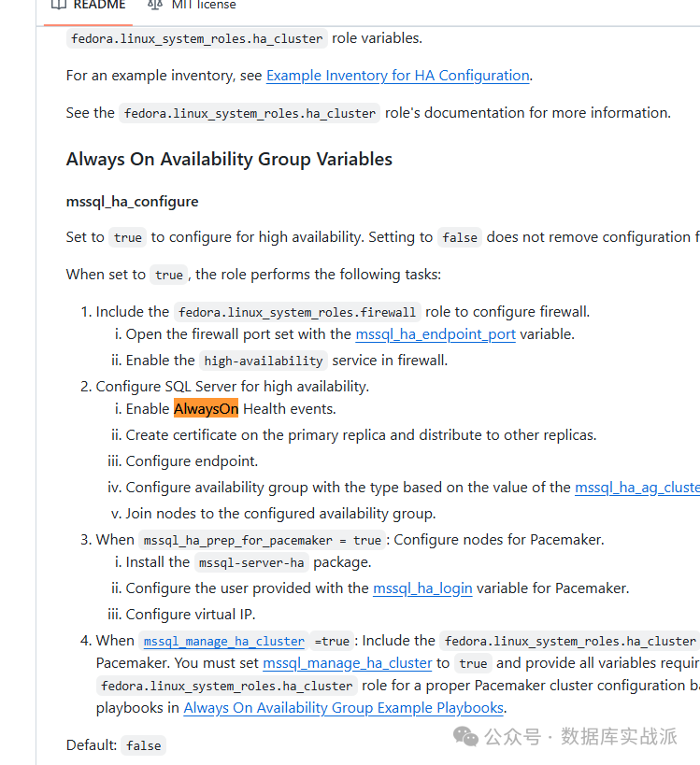Follow the mssql_ha_endpoint_port variable link

tap(436, 333)
